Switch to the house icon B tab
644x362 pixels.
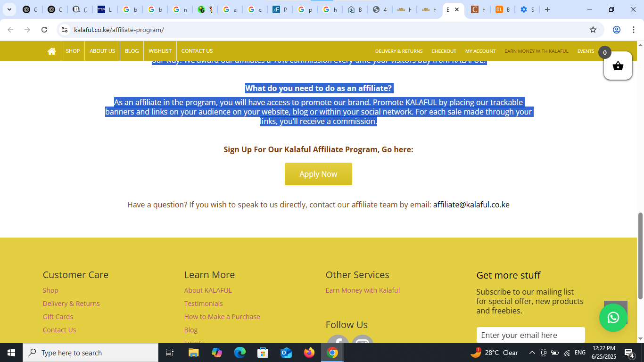(x=355, y=9)
